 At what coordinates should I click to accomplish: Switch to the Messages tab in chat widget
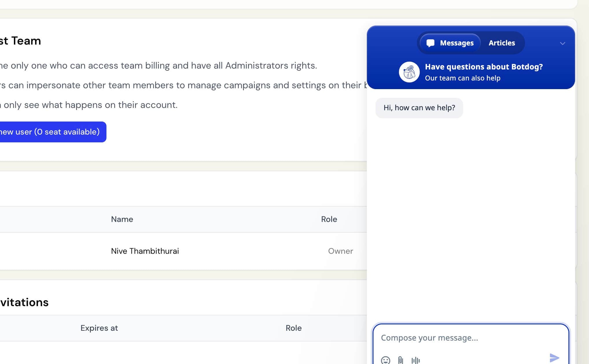tap(450, 43)
